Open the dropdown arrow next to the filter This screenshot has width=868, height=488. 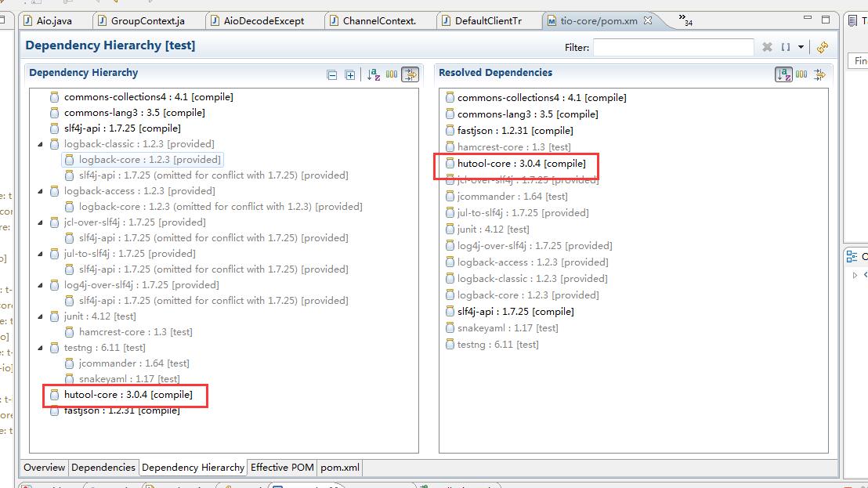[x=801, y=48]
